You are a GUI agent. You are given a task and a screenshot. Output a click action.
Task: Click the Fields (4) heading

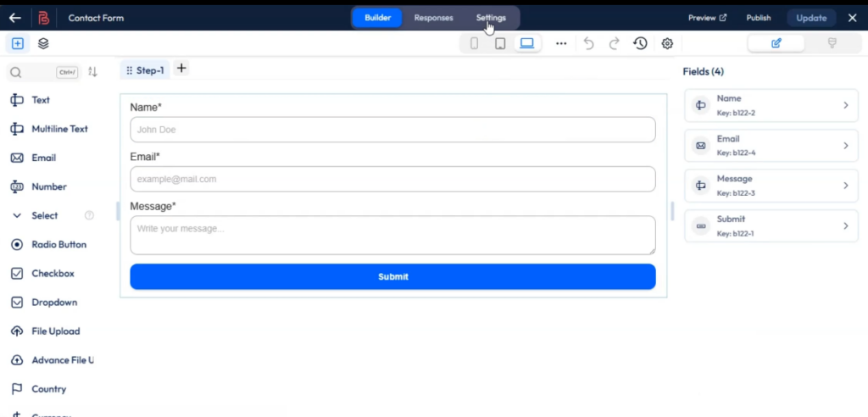[x=703, y=71]
